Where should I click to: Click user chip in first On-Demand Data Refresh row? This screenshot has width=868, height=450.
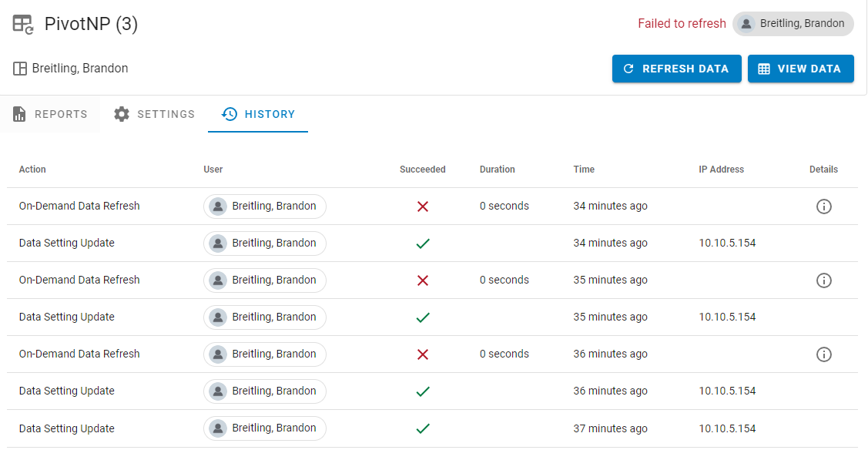(x=265, y=207)
